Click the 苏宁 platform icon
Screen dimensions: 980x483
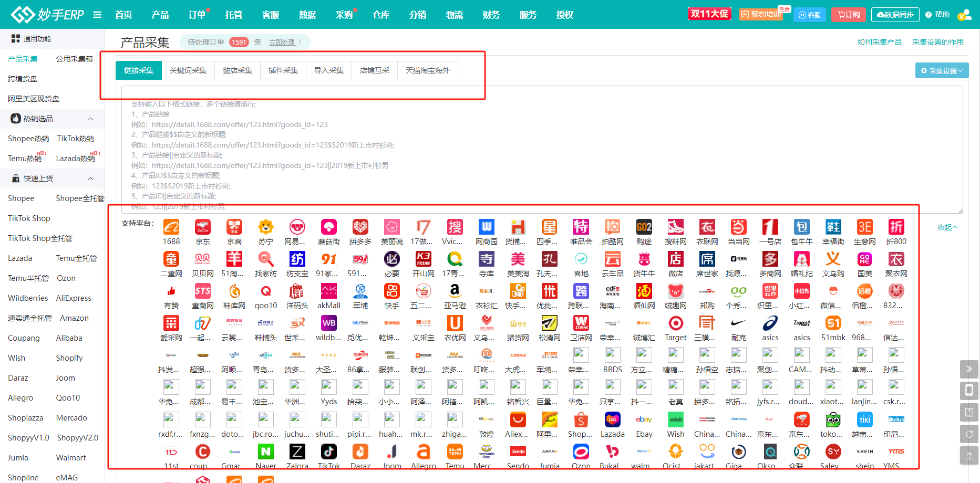point(266,227)
